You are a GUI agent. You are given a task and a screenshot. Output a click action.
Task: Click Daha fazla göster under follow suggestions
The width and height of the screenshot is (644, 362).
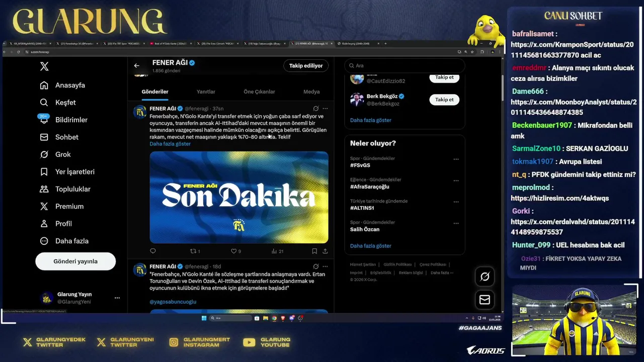point(370,120)
